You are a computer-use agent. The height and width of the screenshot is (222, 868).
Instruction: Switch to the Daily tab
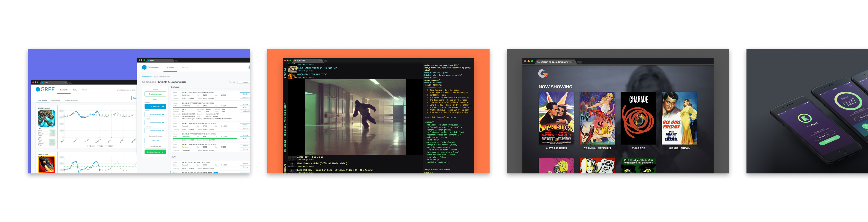(75, 90)
